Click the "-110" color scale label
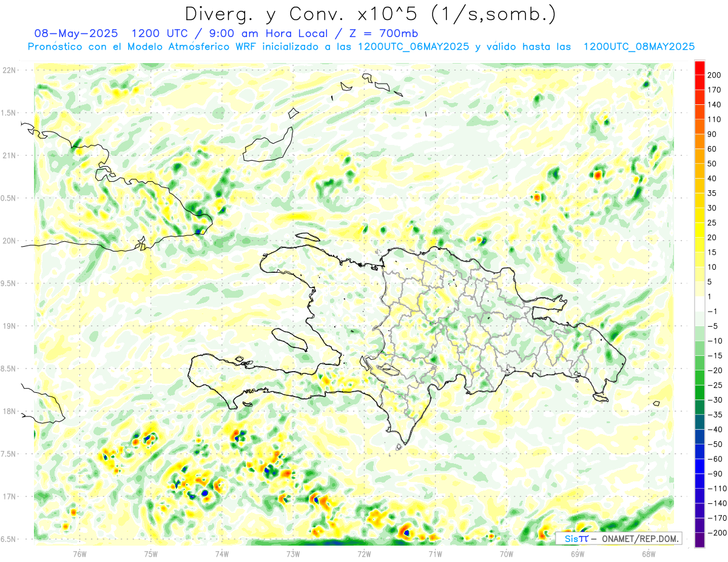Image resolution: width=728 pixels, height=562 pixels. [x=716, y=489]
